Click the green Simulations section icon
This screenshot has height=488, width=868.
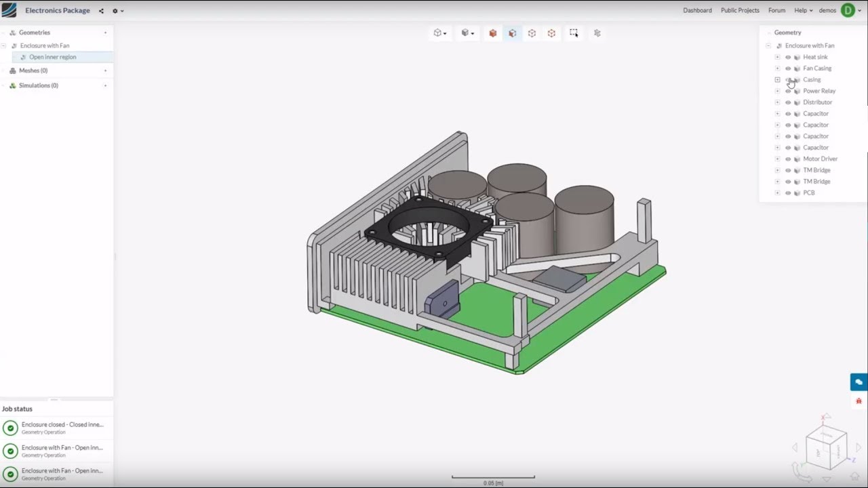12,85
